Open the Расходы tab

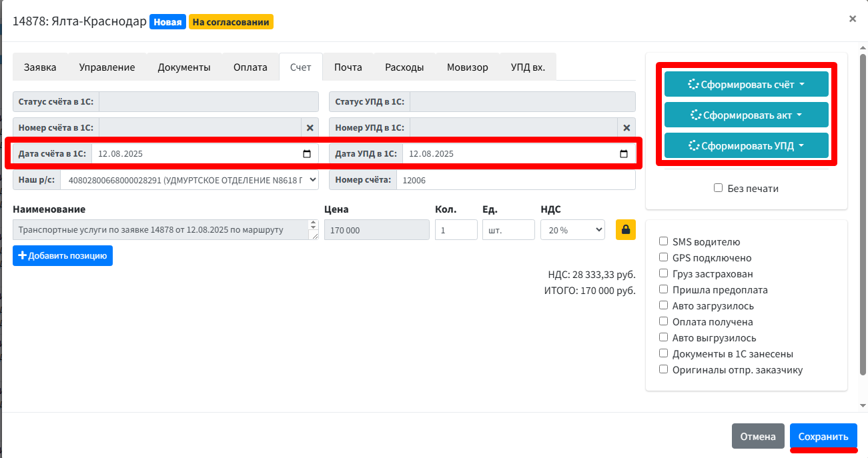click(404, 67)
